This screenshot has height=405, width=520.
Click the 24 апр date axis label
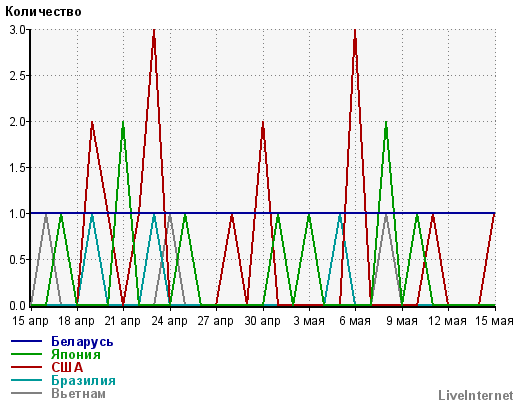[x=169, y=321]
